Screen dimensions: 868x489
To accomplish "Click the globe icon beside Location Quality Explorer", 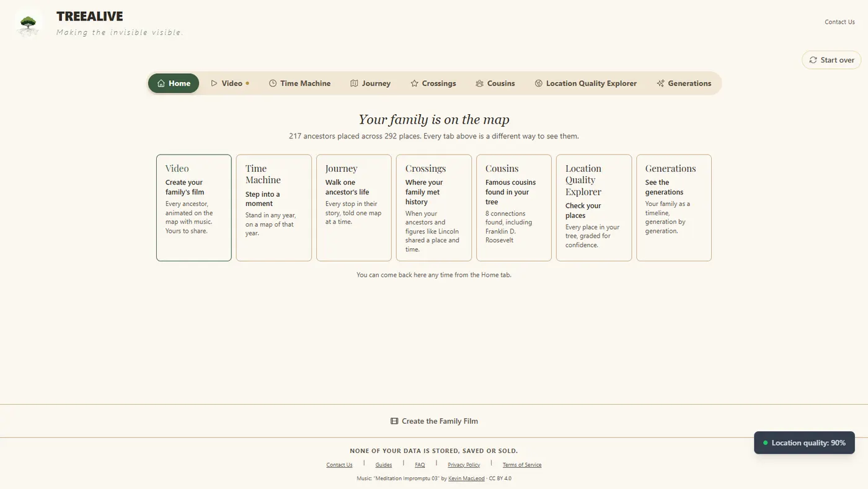I will pos(539,83).
